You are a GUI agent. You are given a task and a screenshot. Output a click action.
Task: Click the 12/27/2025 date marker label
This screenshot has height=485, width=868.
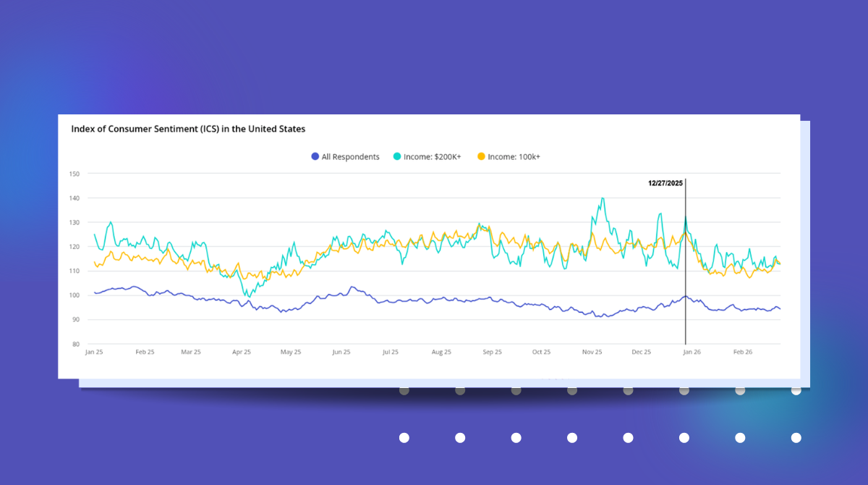665,184
